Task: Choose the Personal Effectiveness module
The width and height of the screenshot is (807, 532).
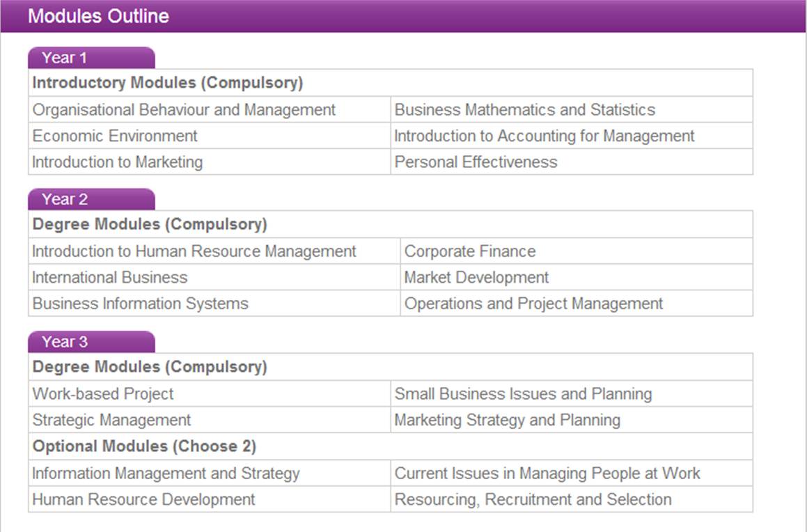Action: (x=476, y=162)
